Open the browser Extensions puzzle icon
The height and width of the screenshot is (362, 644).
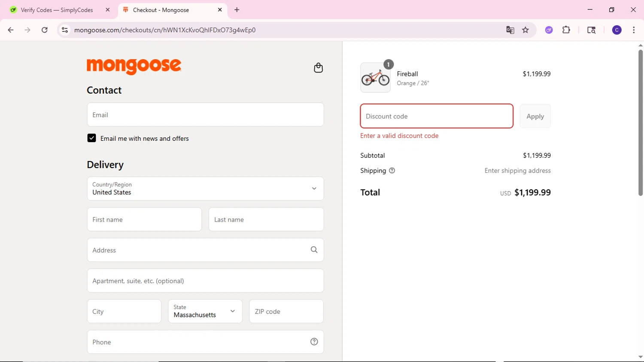tap(566, 30)
